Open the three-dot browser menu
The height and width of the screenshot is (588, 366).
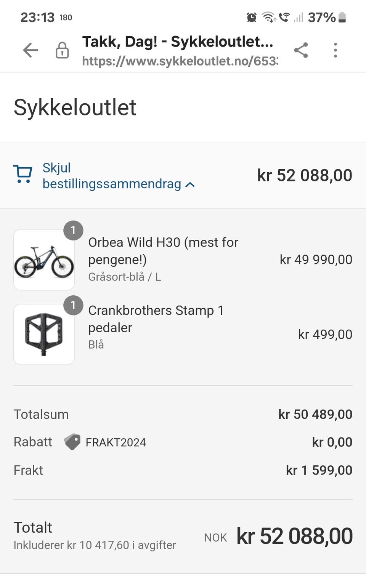[x=335, y=50]
